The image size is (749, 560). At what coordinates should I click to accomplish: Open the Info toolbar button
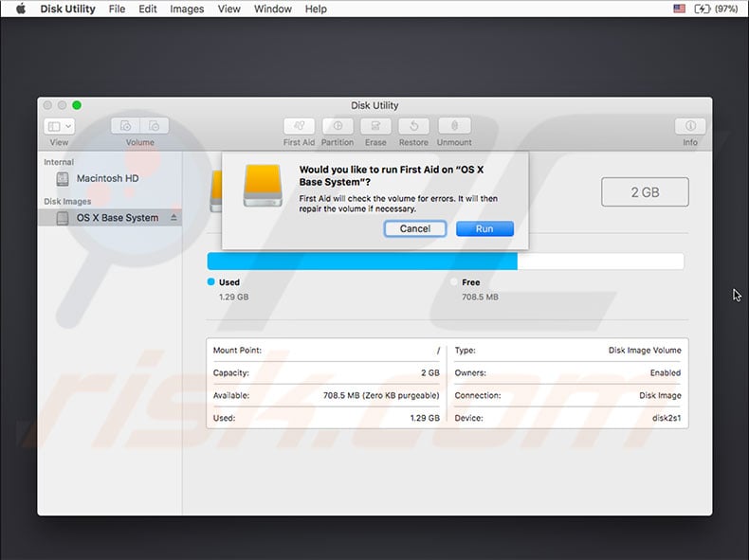coord(689,126)
